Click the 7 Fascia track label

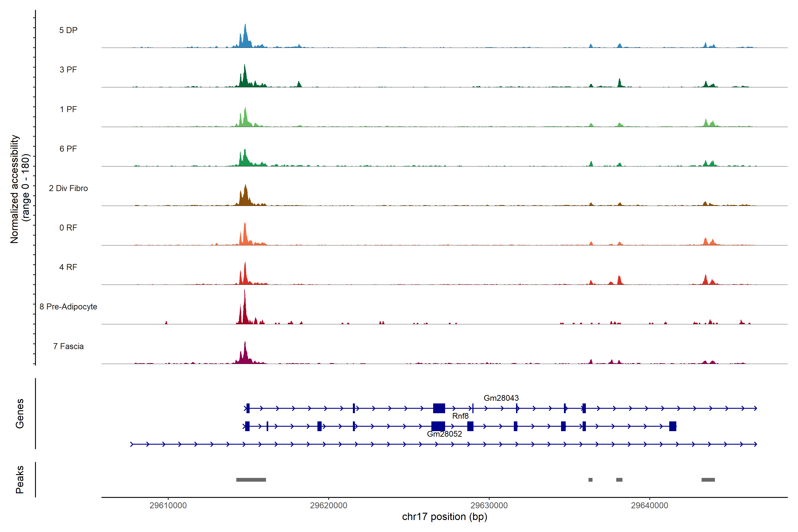coord(68,346)
